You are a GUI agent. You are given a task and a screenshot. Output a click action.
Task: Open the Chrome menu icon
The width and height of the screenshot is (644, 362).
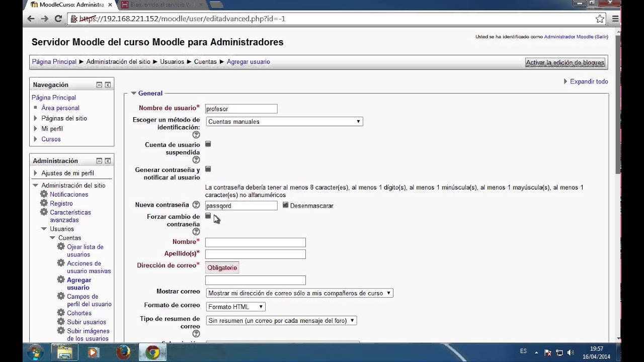[x=615, y=19]
